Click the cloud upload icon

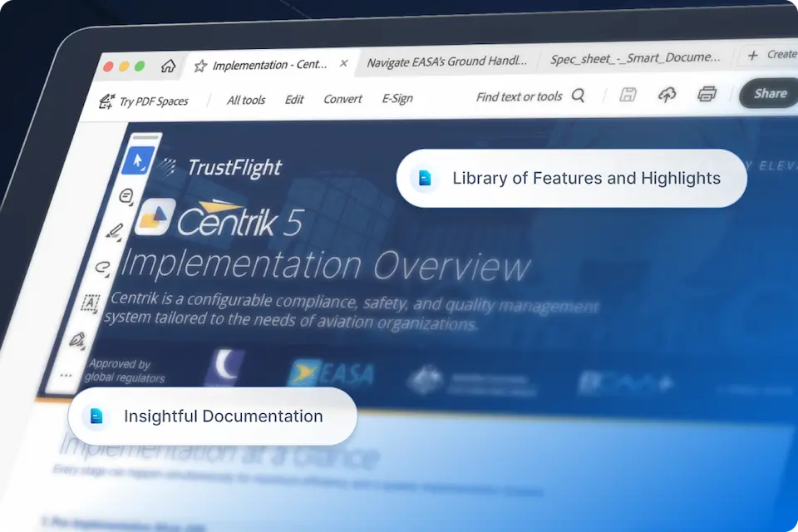tap(667, 95)
